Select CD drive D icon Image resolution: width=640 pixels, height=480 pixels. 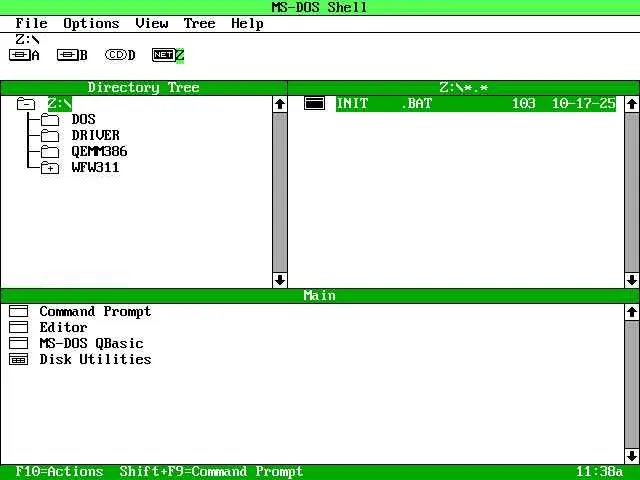click(116, 55)
